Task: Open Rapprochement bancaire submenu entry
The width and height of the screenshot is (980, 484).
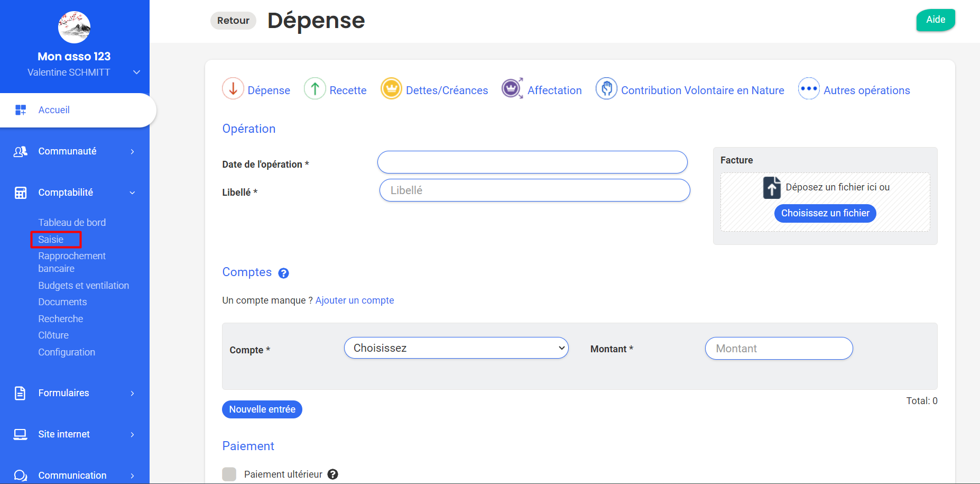Action: tap(72, 262)
